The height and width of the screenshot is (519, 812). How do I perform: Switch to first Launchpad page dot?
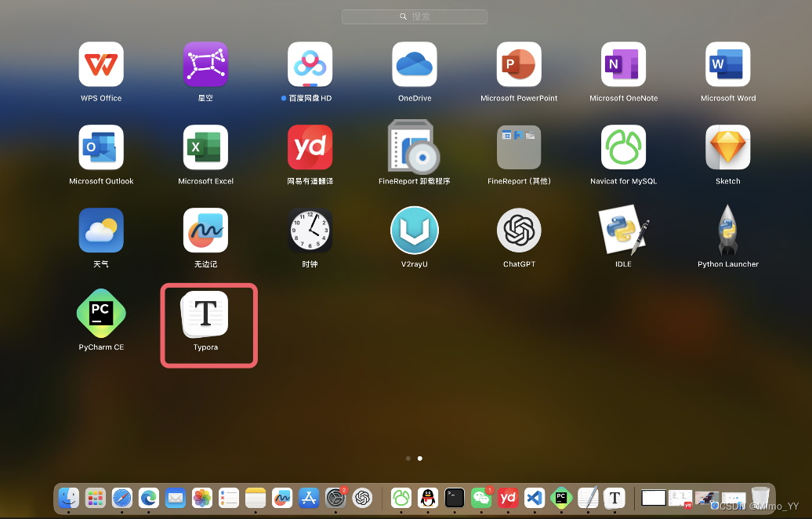408,459
